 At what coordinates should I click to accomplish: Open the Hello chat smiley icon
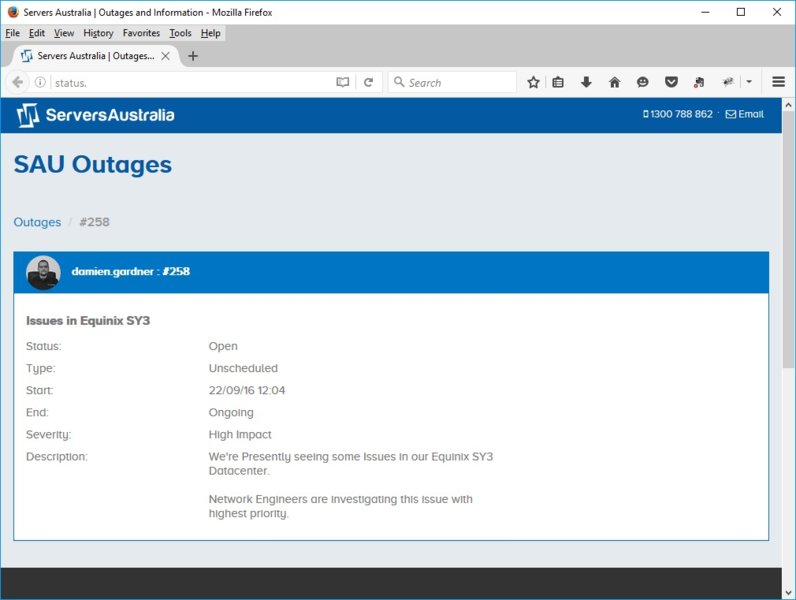(x=643, y=82)
